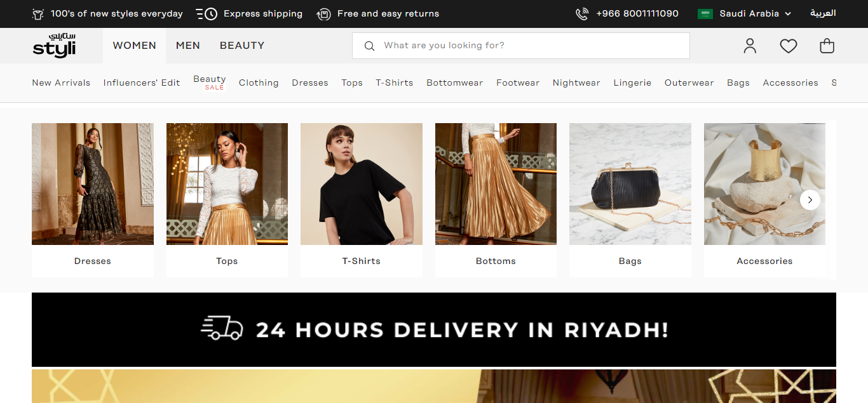
Task: Open the Beauty Sale link
Action: click(210, 83)
